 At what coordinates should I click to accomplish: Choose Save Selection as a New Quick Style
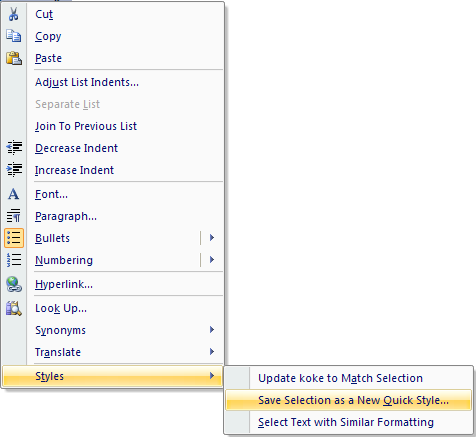348,400
